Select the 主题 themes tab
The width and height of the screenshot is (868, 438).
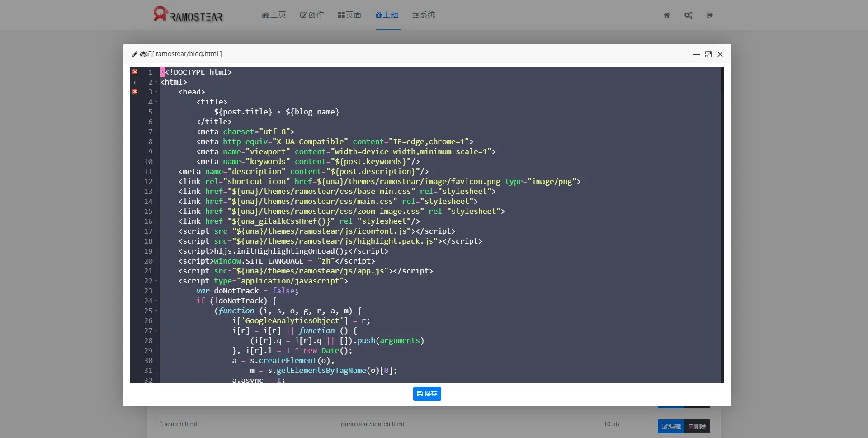tap(387, 15)
